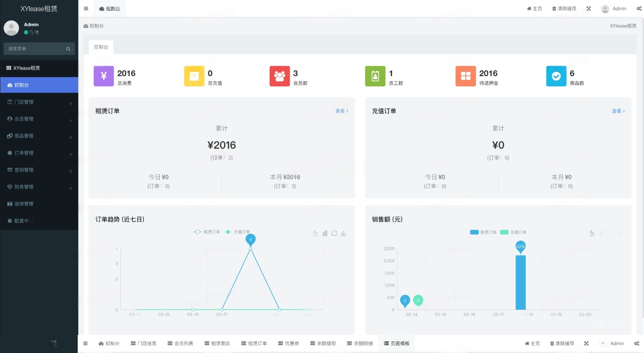The height and width of the screenshot is (353, 644).
Task: Click the peak marker 4 on the order trend line
Action: pyautogui.click(x=250, y=240)
